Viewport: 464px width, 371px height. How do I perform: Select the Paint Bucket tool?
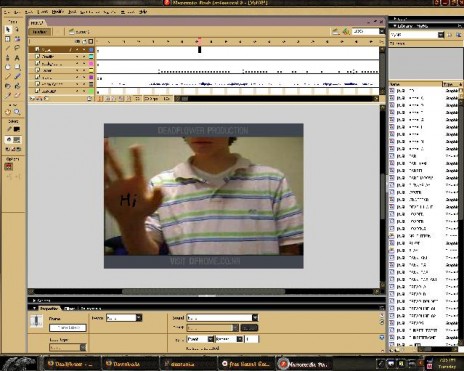coord(17,86)
